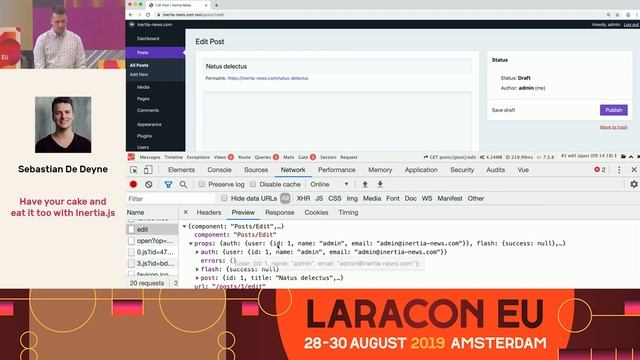
Task: Open Media in sidebar
Action: tap(143, 87)
